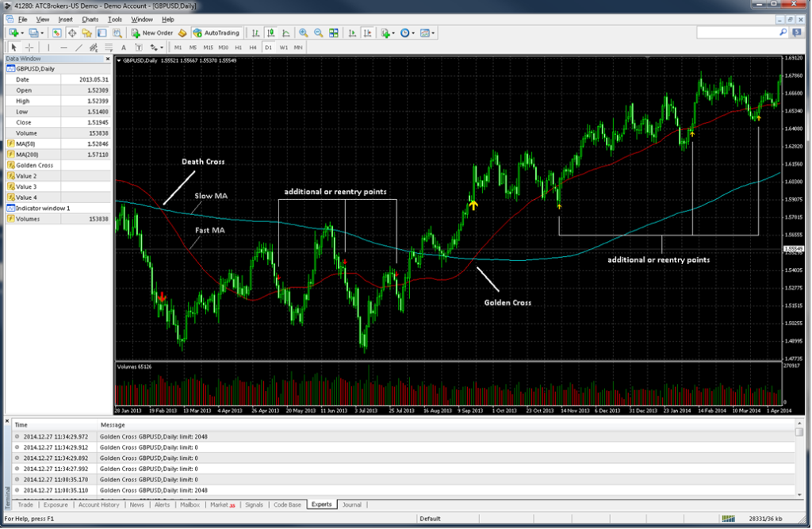Select the H4 timeframe button

click(252, 48)
